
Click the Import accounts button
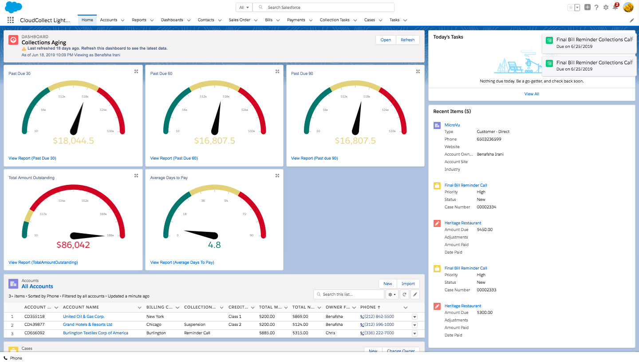click(408, 284)
